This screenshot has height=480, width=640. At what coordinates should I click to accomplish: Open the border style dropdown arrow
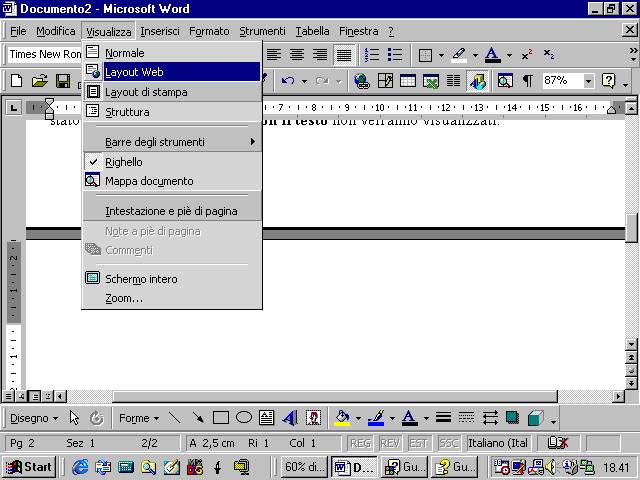(x=441, y=55)
